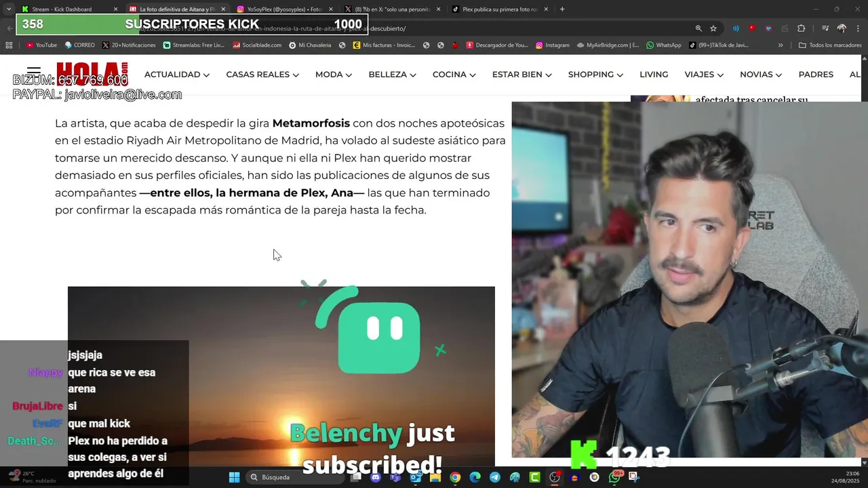Image resolution: width=868 pixels, height=488 pixels.
Task: Open Microsoft Edge from the taskbar
Action: coord(475,477)
